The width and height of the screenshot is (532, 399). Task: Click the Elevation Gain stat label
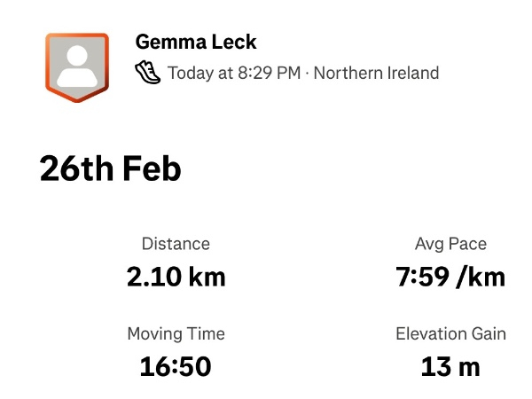(x=450, y=334)
